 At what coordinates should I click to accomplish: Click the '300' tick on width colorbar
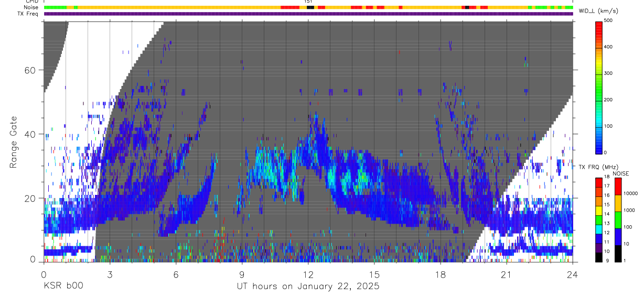point(608,73)
